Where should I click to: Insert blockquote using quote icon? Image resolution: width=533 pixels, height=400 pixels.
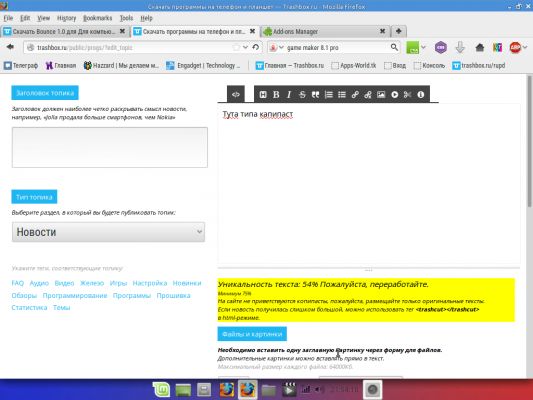click(x=315, y=94)
